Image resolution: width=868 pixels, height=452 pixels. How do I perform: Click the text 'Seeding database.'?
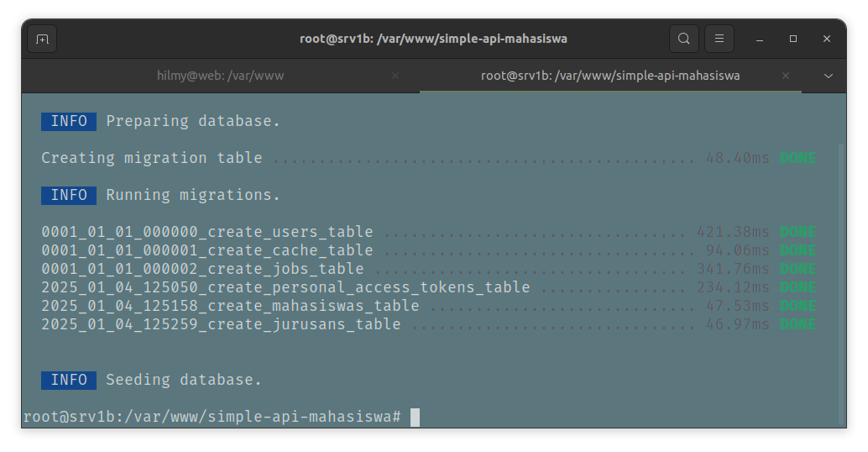(184, 380)
